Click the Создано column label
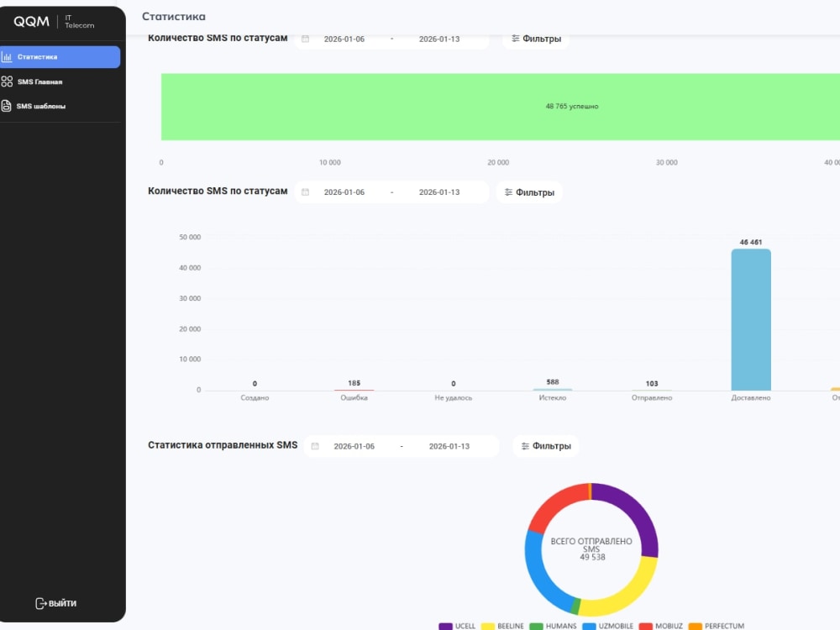The width and height of the screenshot is (840, 630). [x=255, y=397]
